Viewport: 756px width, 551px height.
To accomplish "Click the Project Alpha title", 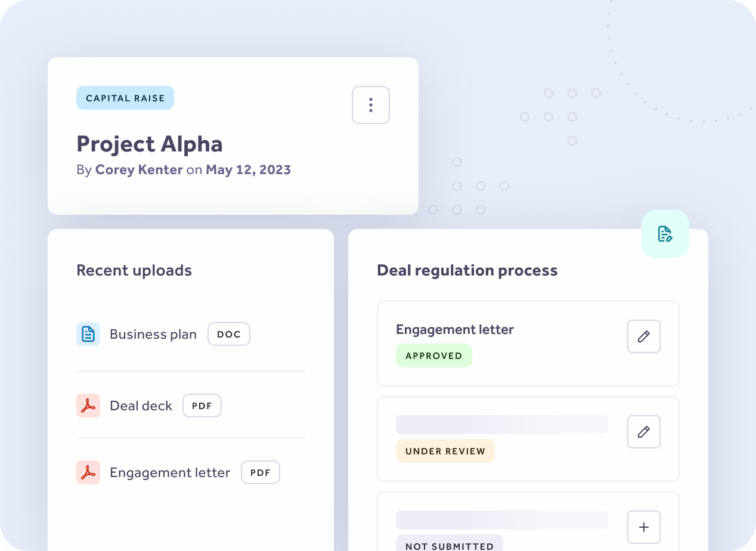I will pos(149,144).
